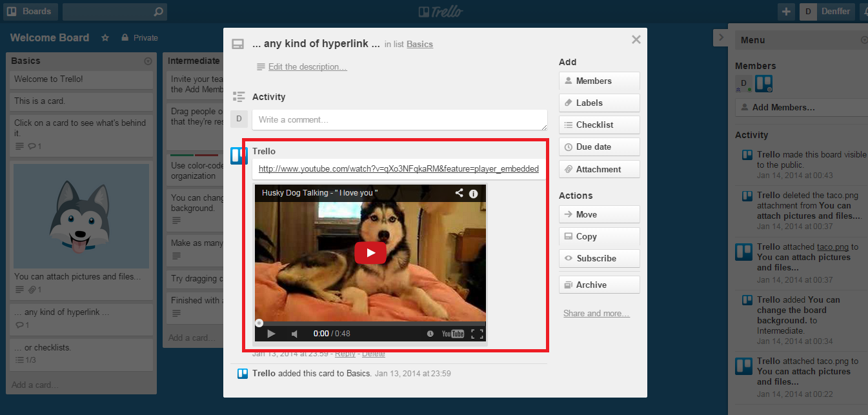Open the Boards menu in the header
This screenshot has width=868, height=415.
click(x=30, y=12)
